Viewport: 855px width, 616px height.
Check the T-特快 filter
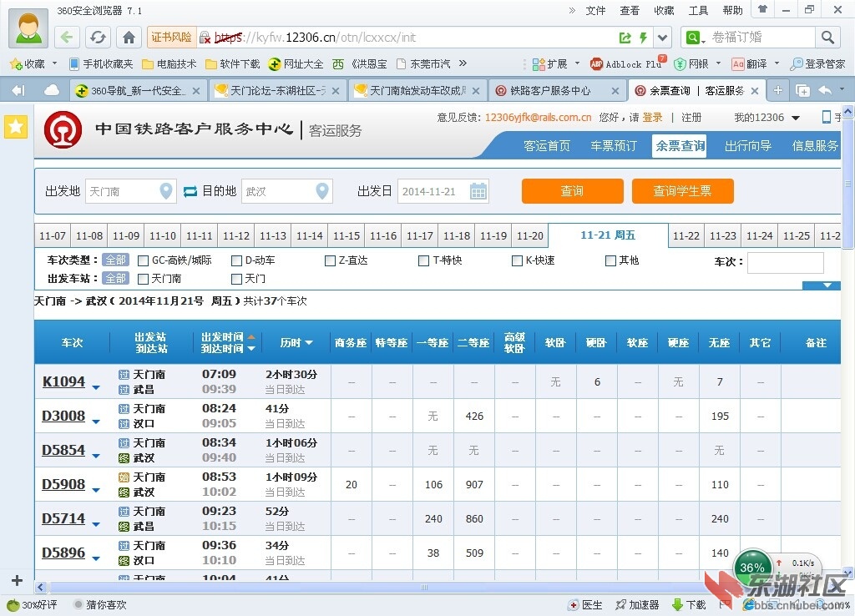click(x=423, y=260)
